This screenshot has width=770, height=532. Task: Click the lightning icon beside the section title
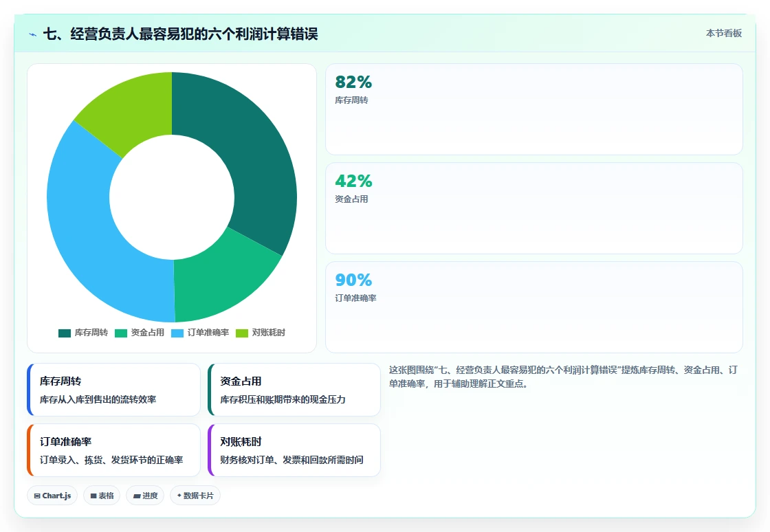tap(33, 34)
